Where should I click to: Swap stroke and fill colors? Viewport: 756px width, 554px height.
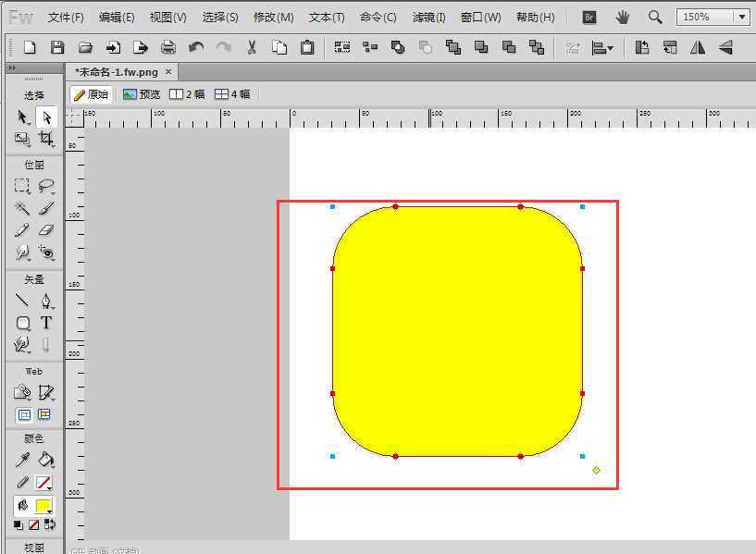pos(50,524)
